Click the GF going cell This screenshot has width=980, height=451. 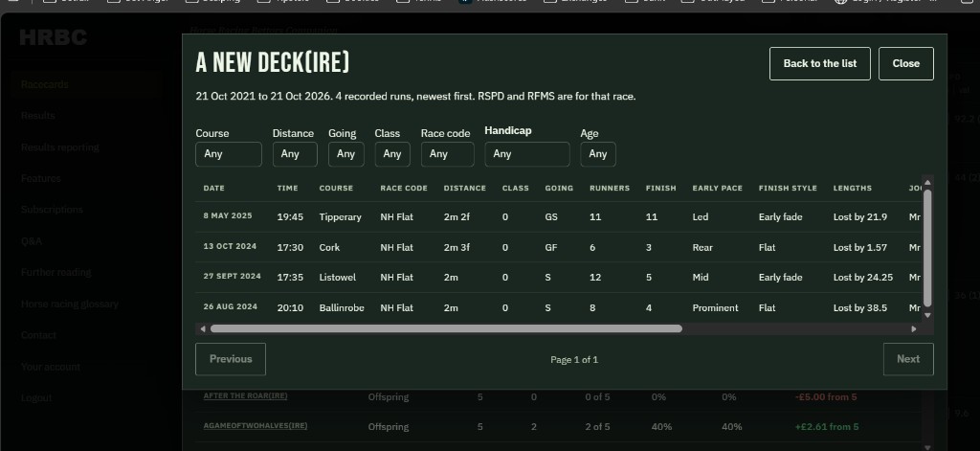(550, 247)
